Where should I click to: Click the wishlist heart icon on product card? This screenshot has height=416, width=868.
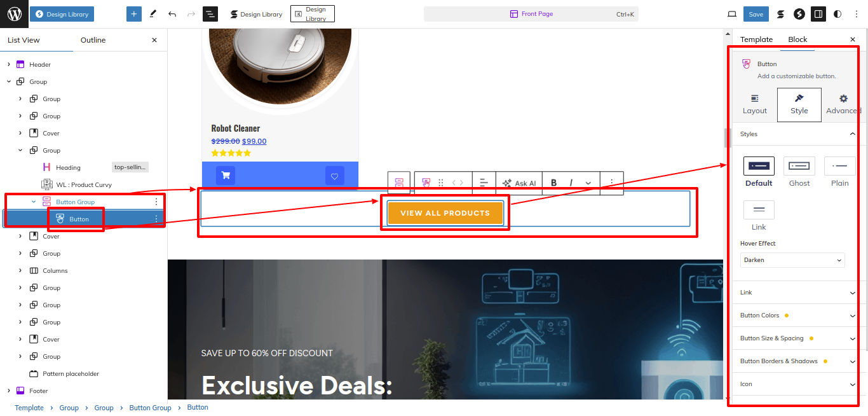(335, 176)
